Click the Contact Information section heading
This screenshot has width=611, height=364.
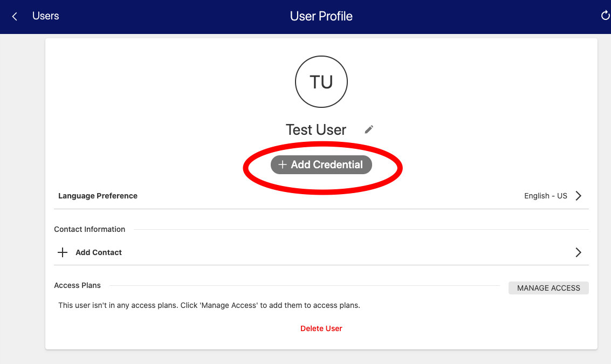click(90, 229)
